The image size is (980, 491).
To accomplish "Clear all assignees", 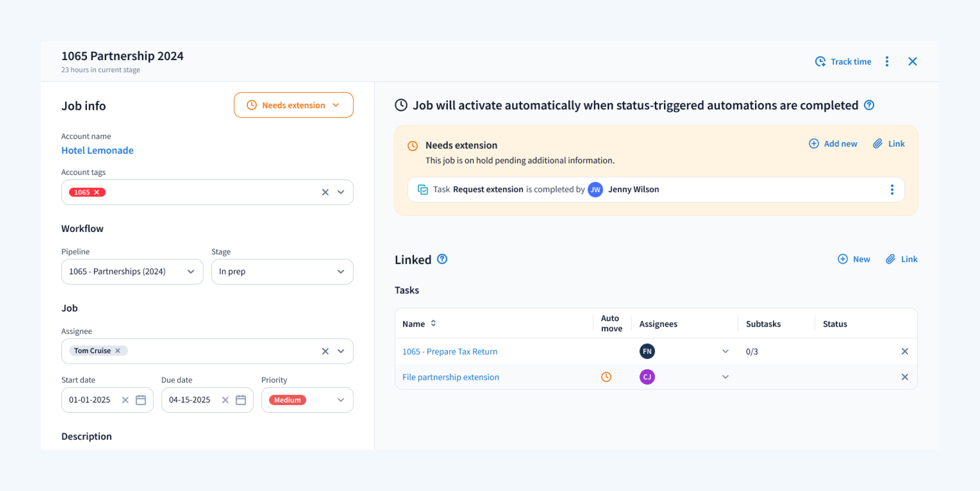I will (x=325, y=351).
